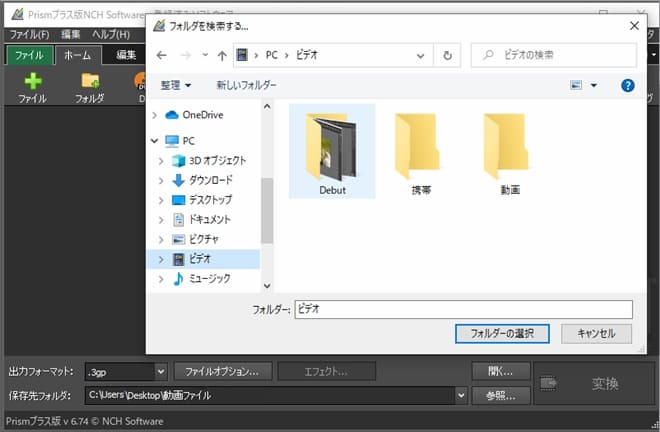Refresh the folder view

(447, 55)
